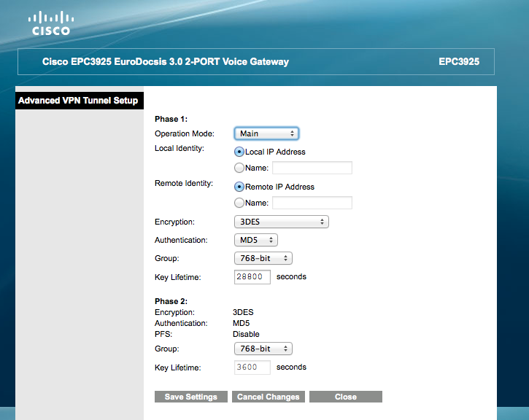Click the Phase 2 Authentication value MD5
Image resolution: width=529 pixels, height=420 pixels.
242,323
